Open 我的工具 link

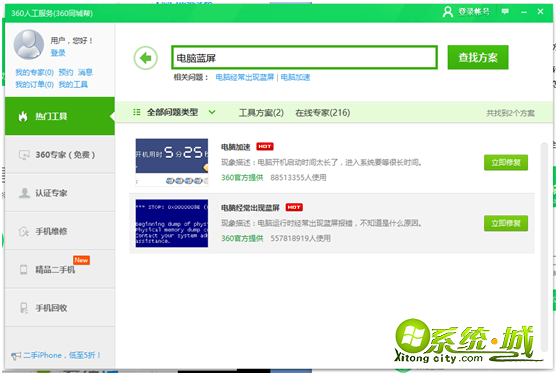click(73, 85)
